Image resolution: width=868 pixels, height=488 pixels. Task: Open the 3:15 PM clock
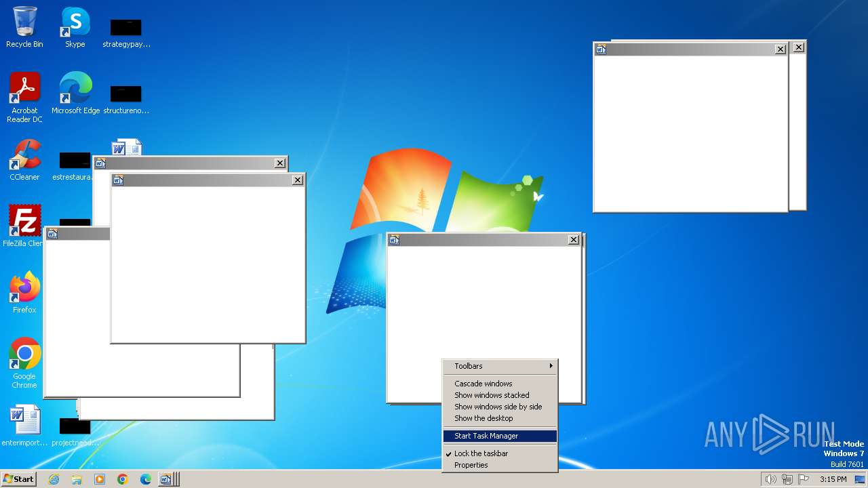tap(833, 479)
